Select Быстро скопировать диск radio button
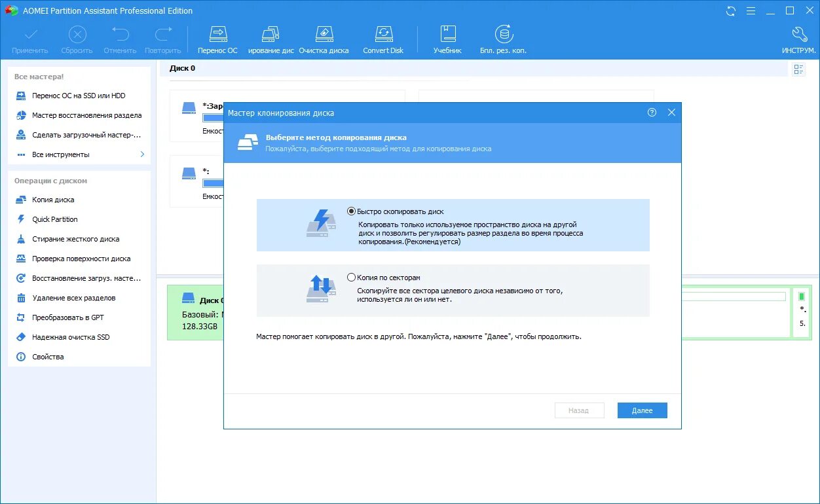This screenshot has height=504, width=820. click(352, 211)
